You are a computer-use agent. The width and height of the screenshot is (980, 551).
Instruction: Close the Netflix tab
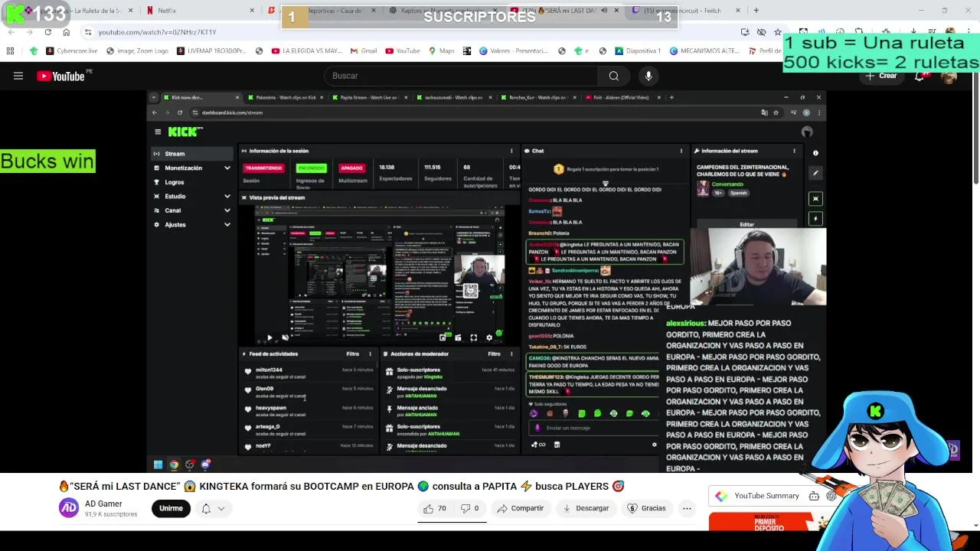[x=252, y=11]
